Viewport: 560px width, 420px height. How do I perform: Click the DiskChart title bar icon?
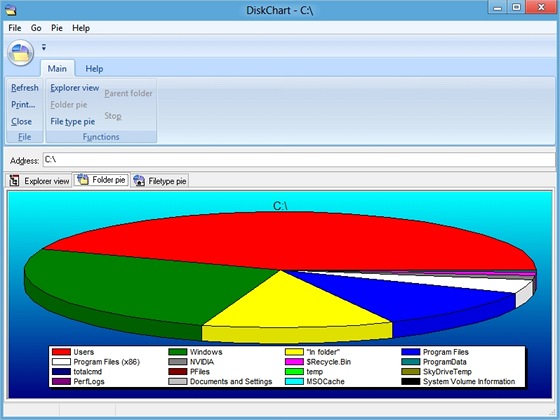point(11,10)
